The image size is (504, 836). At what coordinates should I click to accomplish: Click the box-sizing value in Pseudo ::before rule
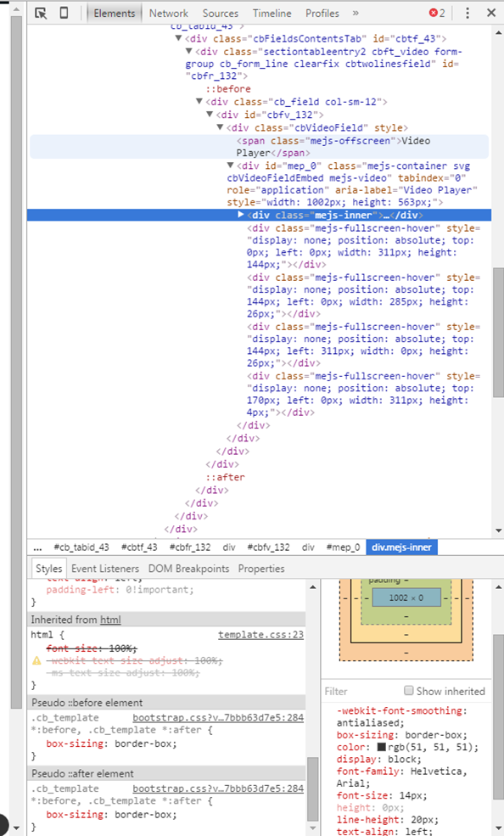click(x=145, y=743)
